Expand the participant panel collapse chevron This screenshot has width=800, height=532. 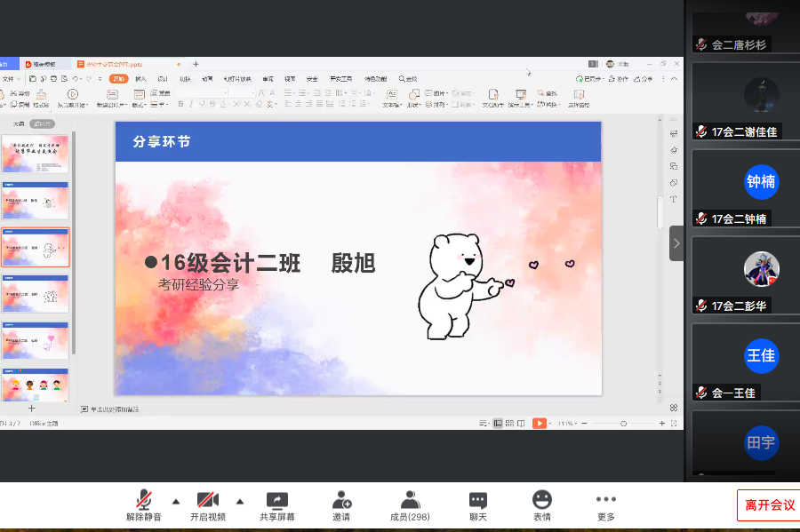click(x=676, y=243)
